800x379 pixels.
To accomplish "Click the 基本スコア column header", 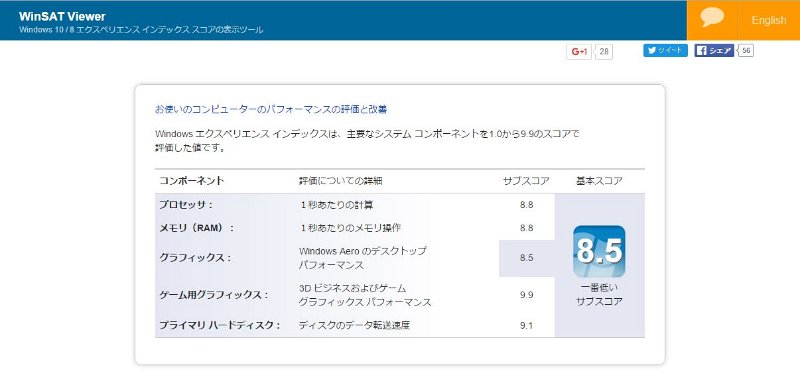I will tap(599, 181).
